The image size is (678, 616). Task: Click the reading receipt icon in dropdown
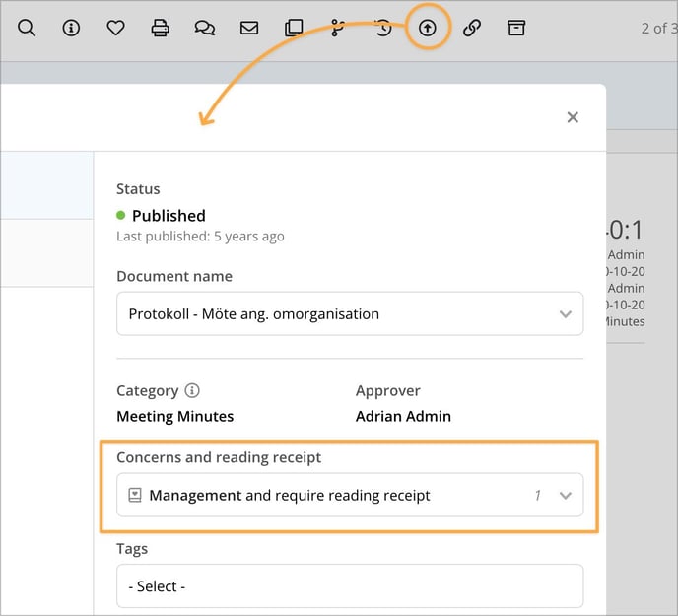point(135,495)
